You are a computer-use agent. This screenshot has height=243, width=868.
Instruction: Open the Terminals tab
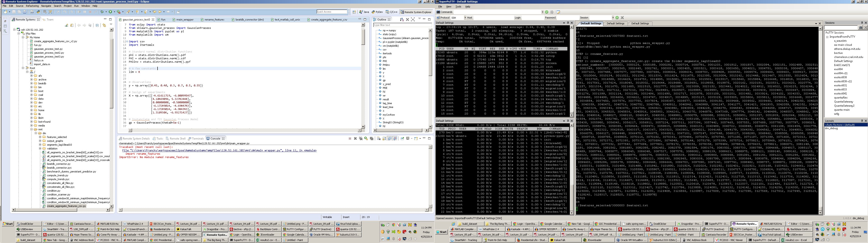click(196, 138)
